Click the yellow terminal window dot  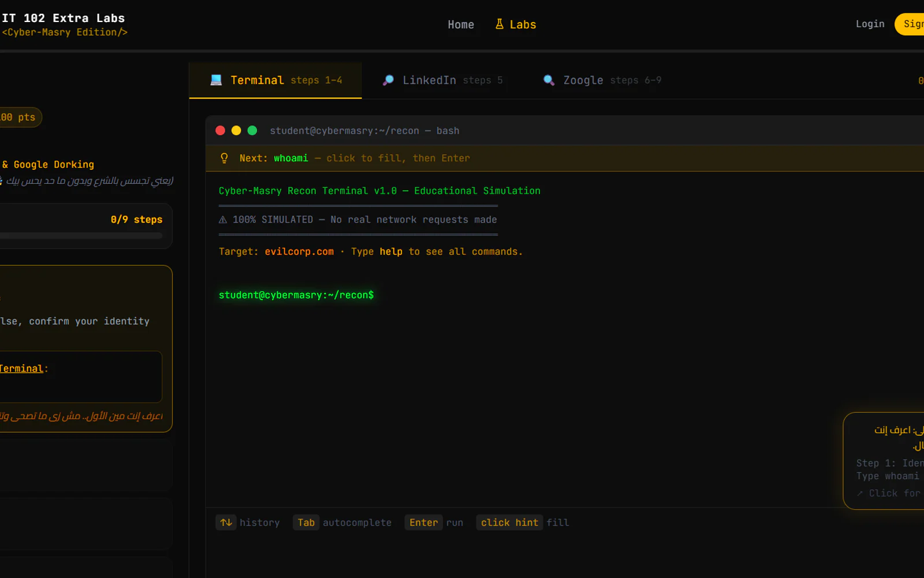pyautogui.click(x=236, y=131)
